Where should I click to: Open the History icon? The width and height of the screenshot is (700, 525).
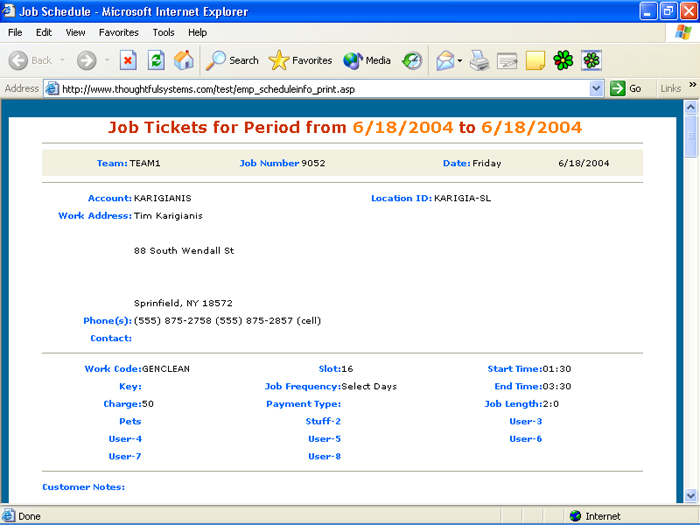tap(412, 60)
